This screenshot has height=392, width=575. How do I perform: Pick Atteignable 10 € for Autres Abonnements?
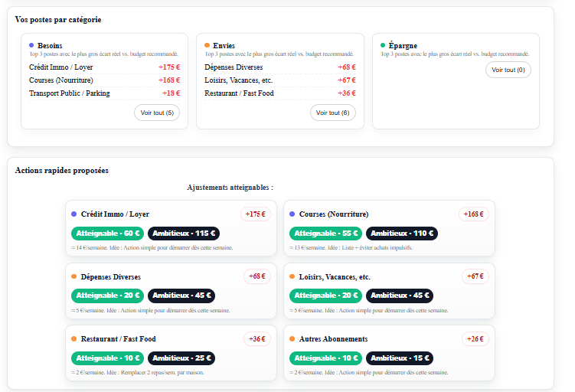325,358
